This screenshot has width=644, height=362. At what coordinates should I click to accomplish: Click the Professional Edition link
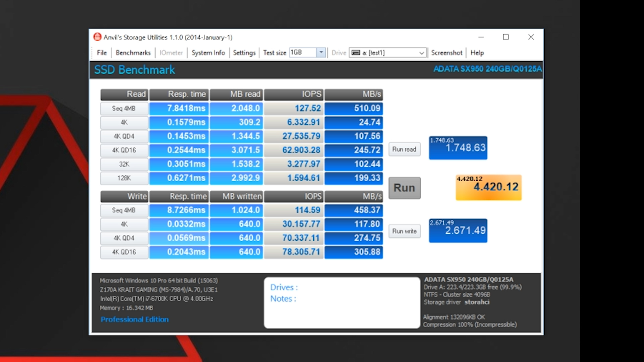click(135, 319)
